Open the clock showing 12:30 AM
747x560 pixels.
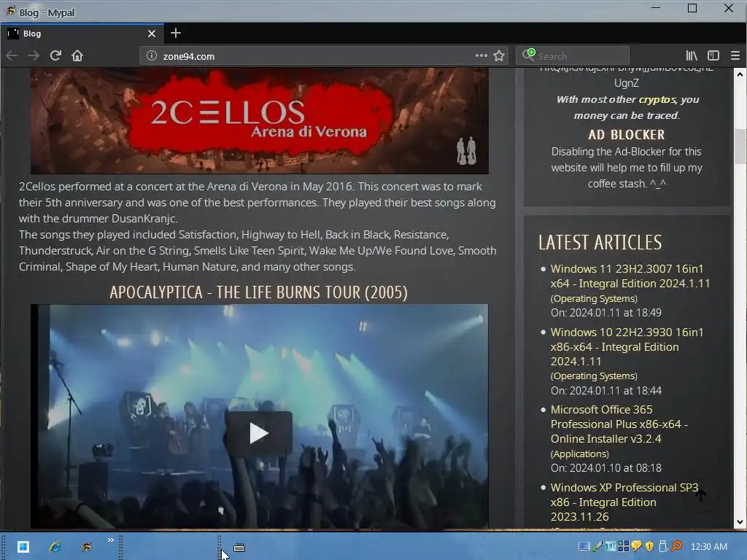709,547
